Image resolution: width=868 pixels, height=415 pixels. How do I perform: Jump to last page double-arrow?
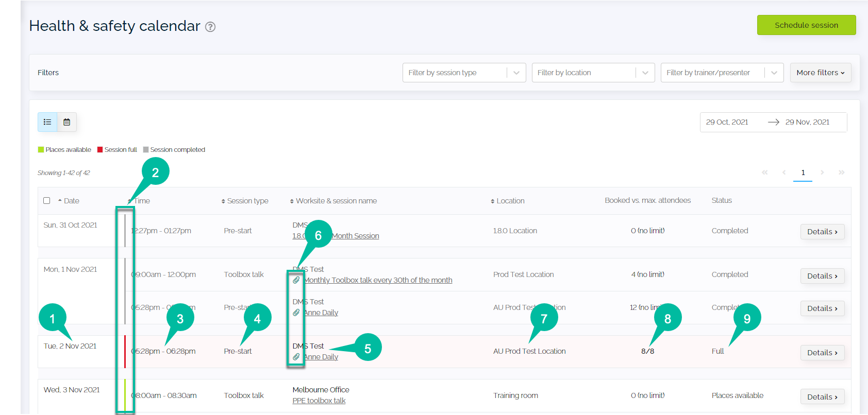(x=841, y=172)
